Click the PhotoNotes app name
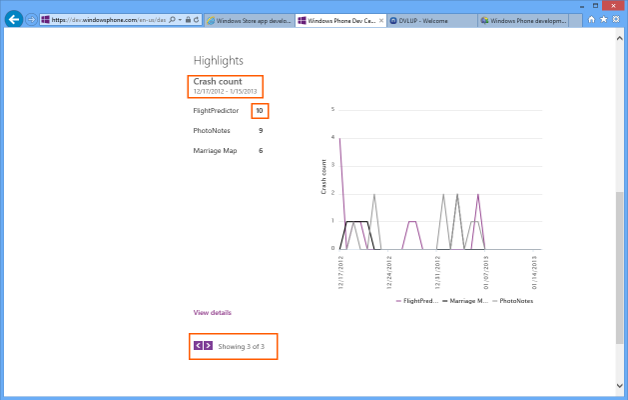Screen dimensions: 628x400 [210, 130]
